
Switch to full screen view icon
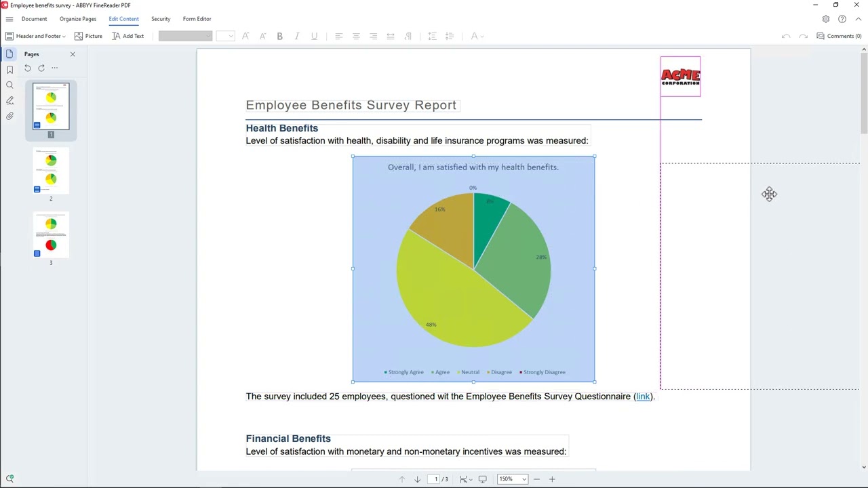pyautogui.click(x=482, y=479)
